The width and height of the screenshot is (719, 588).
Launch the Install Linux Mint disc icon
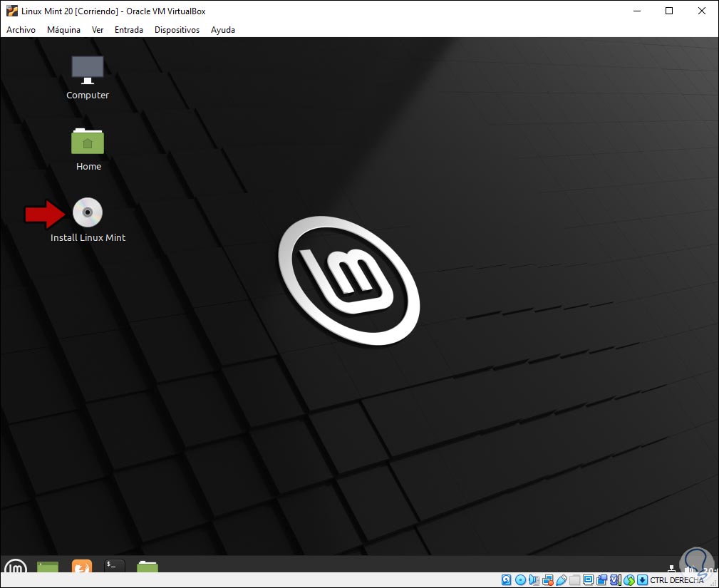coord(88,212)
